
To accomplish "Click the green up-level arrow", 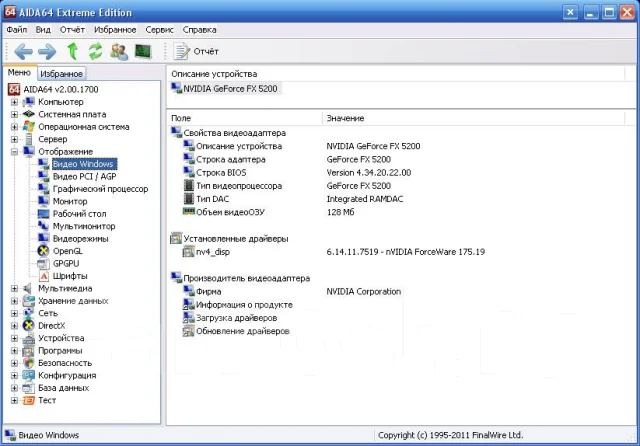I will pos(73,51).
